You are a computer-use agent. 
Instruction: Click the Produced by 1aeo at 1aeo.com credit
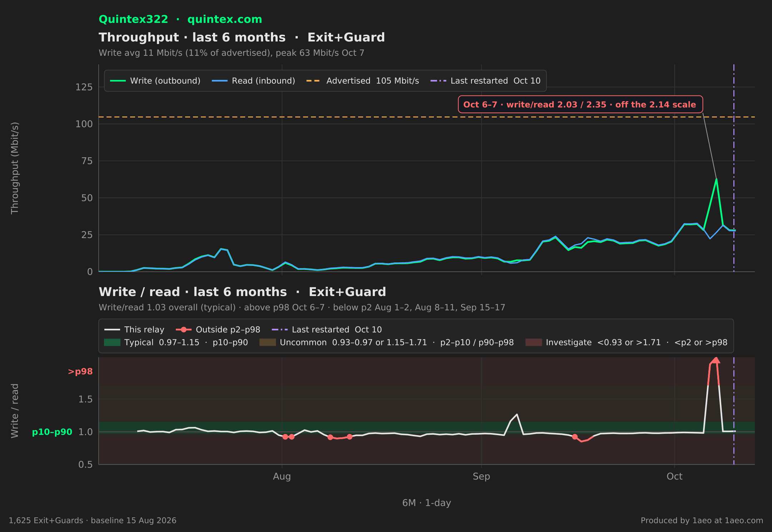click(x=702, y=521)
